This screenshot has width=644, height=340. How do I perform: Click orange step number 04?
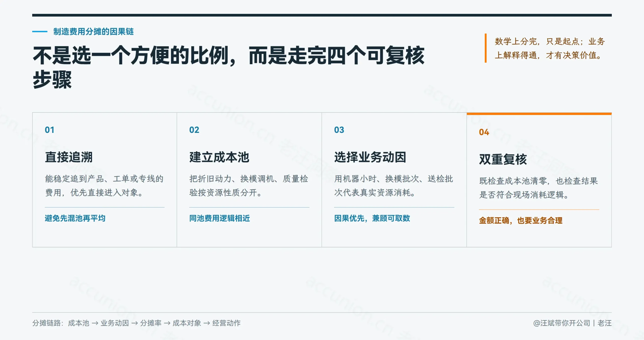484,132
